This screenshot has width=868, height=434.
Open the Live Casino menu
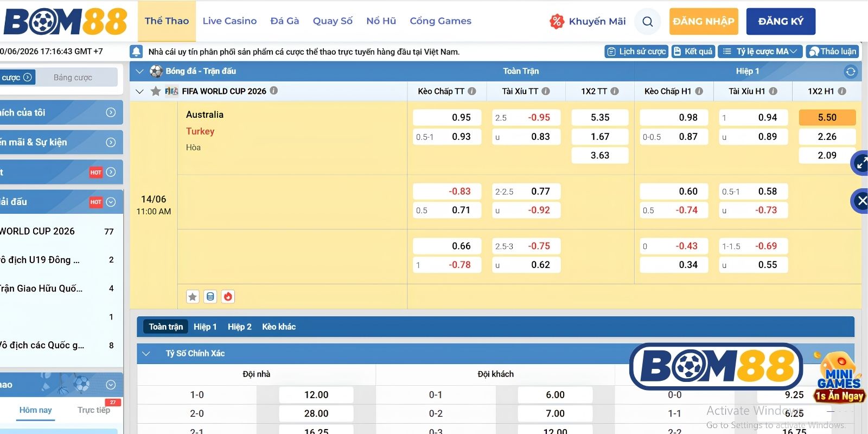(x=229, y=21)
